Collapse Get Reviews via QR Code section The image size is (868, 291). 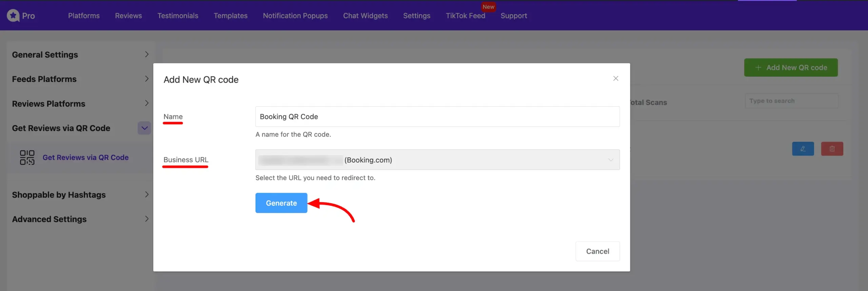(x=144, y=128)
